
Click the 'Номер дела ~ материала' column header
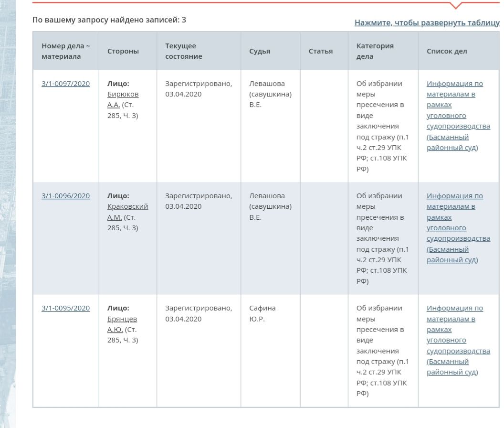pos(66,51)
